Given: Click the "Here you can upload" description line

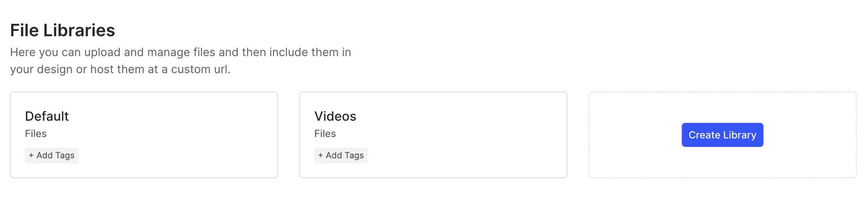Looking at the screenshot, I should coord(181,53).
